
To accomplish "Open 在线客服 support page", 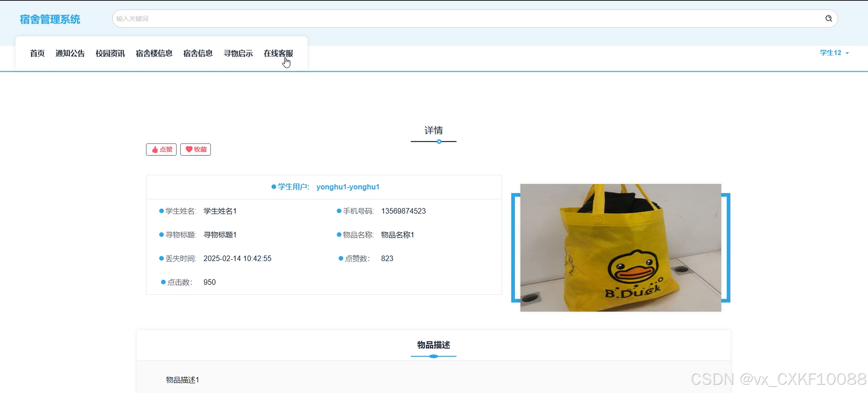I will click(x=278, y=53).
